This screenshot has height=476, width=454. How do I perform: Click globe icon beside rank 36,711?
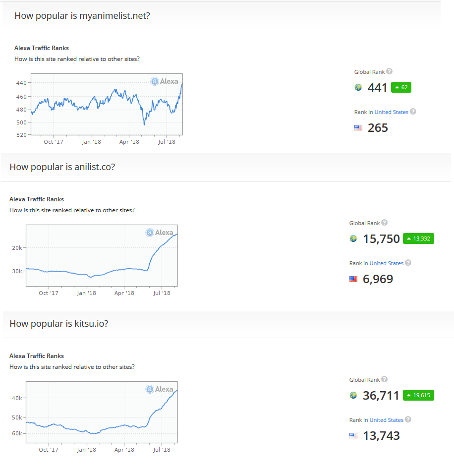pos(353,395)
